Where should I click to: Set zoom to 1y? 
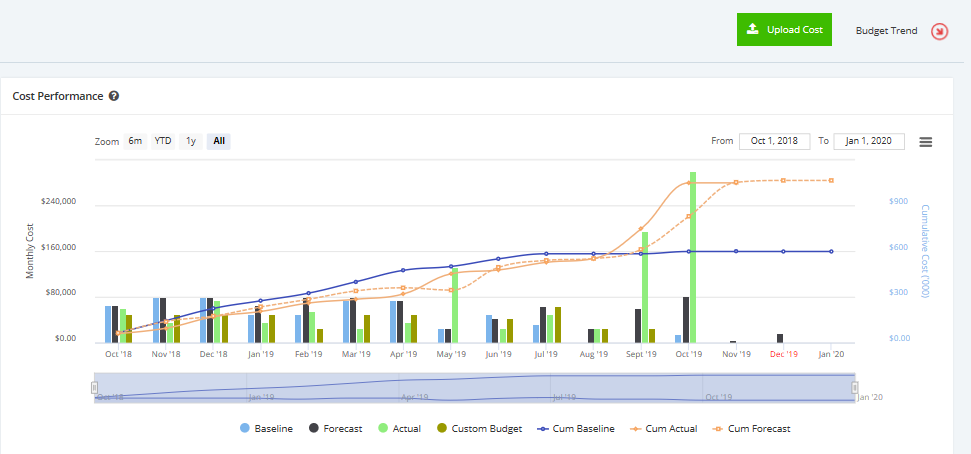191,141
